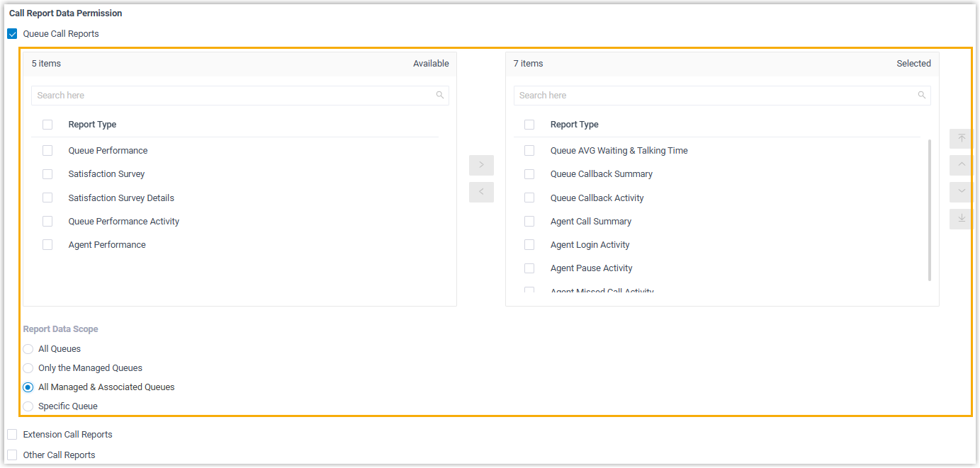Choose Only the Managed Queues scope
The width and height of the screenshot is (980, 468).
[28, 368]
